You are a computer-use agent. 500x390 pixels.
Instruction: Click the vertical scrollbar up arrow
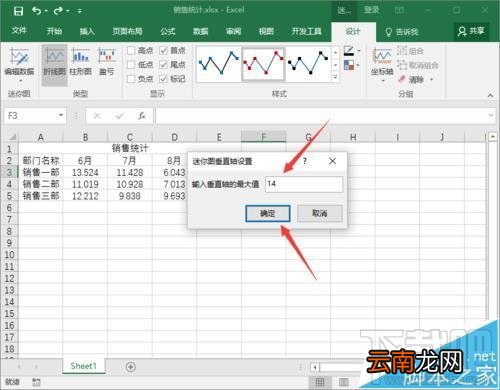[x=493, y=136]
